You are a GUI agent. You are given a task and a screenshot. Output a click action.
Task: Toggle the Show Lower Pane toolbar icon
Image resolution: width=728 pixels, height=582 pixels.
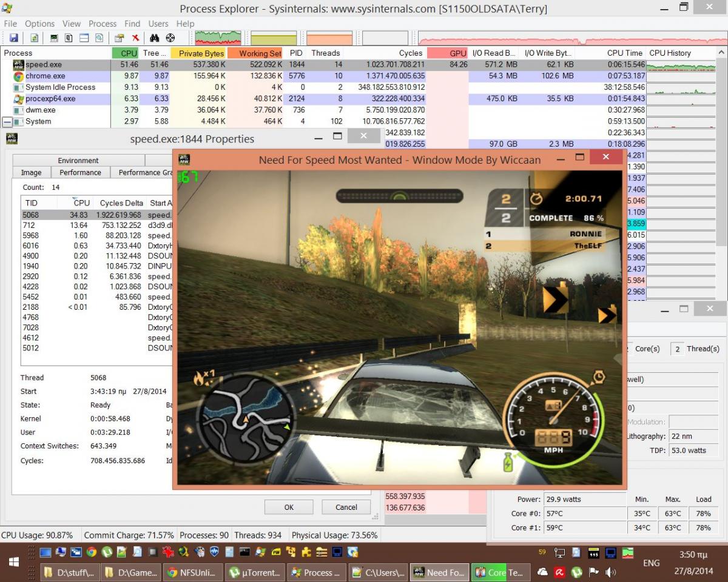point(84,38)
